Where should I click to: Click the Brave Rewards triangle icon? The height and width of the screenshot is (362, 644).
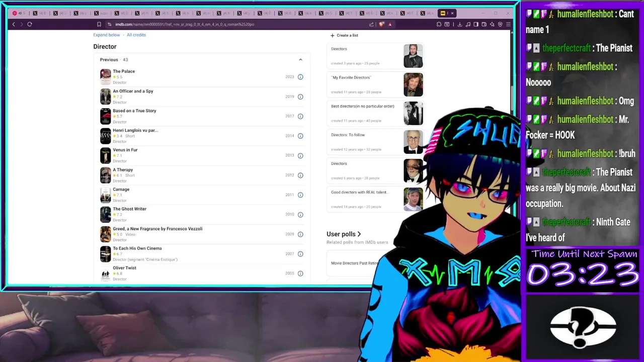coord(390,24)
